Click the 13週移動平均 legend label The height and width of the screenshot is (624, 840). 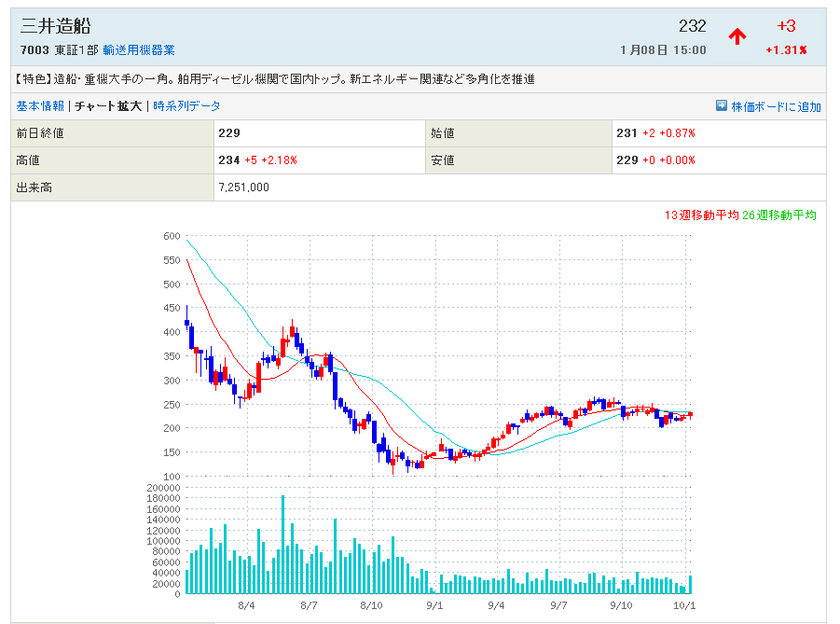[702, 215]
